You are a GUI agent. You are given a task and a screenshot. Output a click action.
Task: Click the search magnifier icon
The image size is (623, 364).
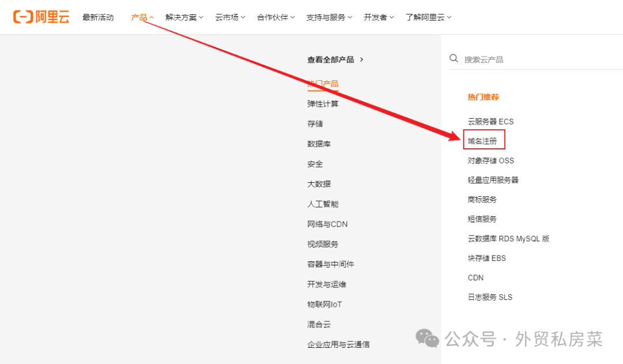pyautogui.click(x=454, y=58)
